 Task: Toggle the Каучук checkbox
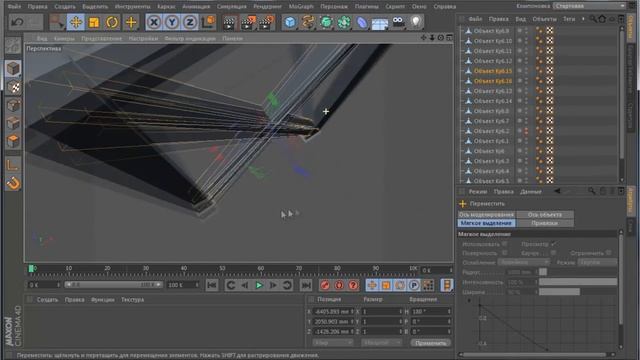point(553,253)
